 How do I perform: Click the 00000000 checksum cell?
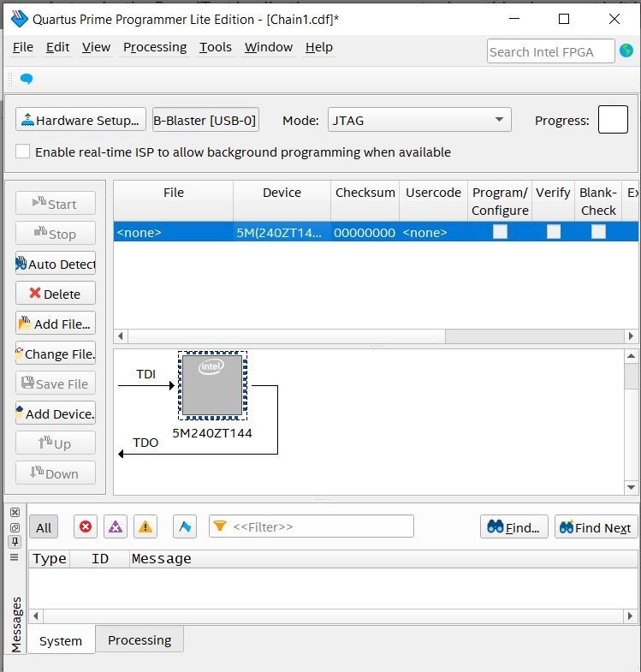point(365,232)
